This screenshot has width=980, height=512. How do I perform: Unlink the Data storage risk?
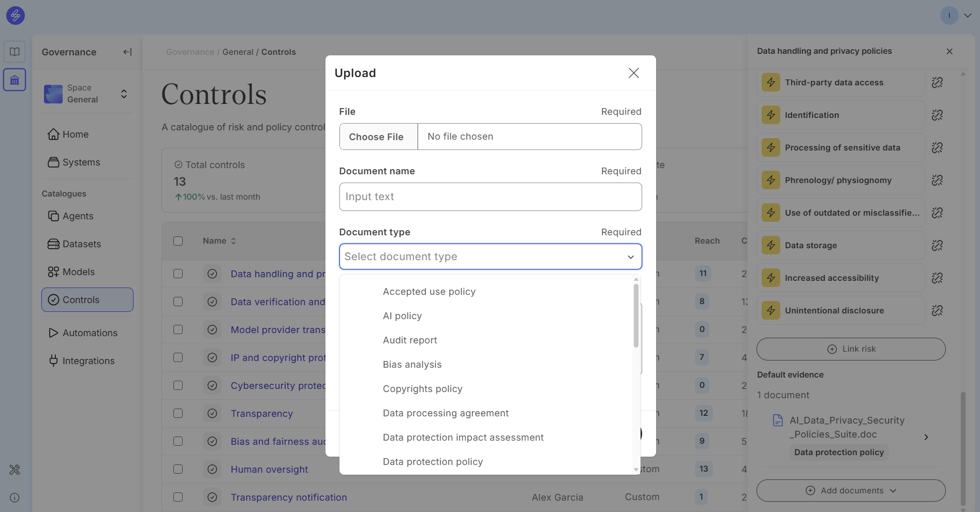[x=937, y=246]
